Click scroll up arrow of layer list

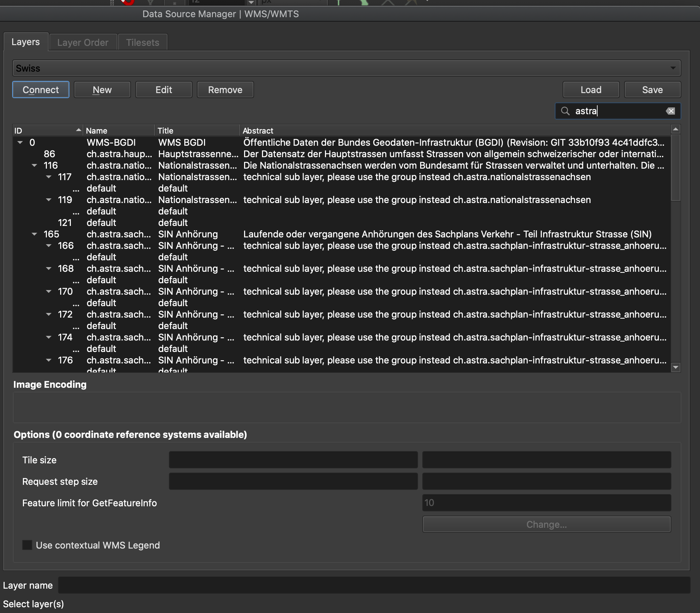[676, 129]
